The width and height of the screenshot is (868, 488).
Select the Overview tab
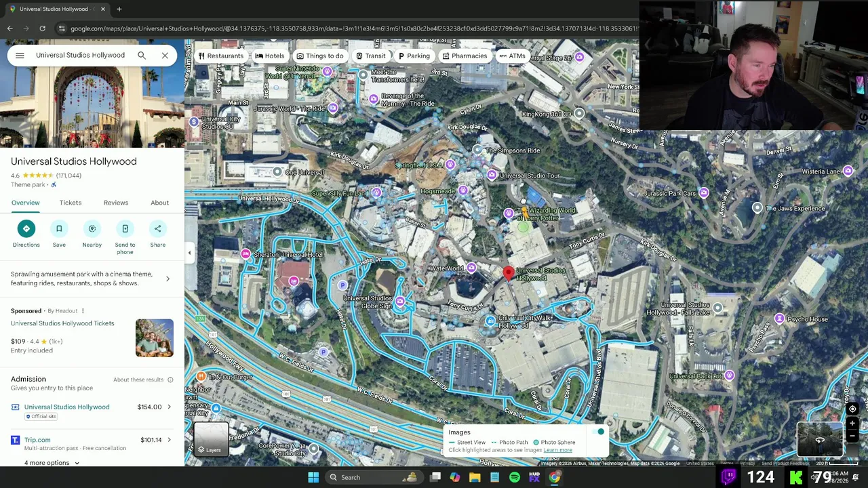coord(25,203)
